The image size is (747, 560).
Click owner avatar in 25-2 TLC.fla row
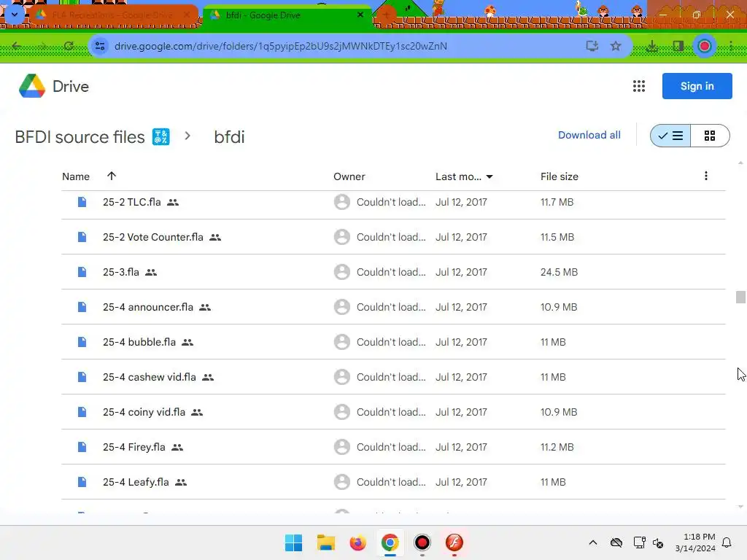pyautogui.click(x=341, y=202)
